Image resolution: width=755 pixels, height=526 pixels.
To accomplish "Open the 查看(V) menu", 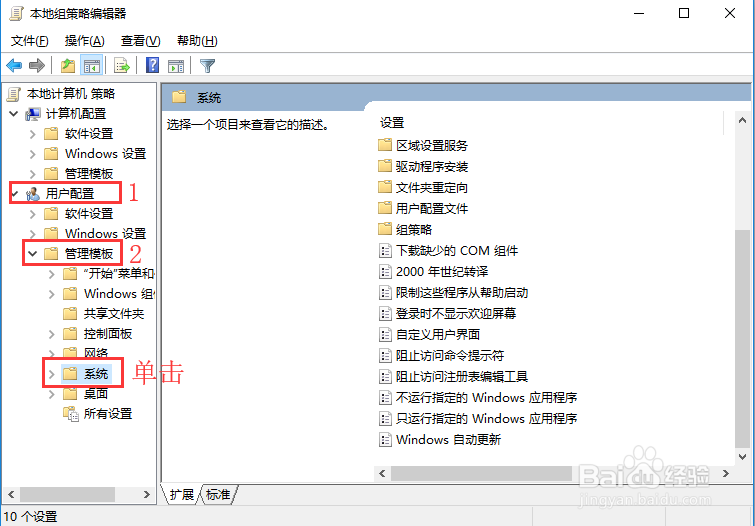I will [141, 41].
